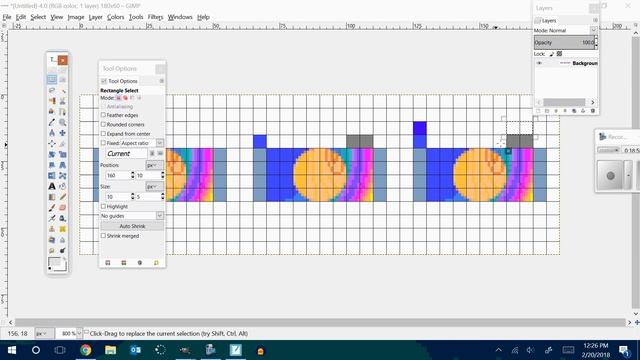Select the Rotate tool
The height and width of the screenshot is (360, 640).
(x=52, y=154)
